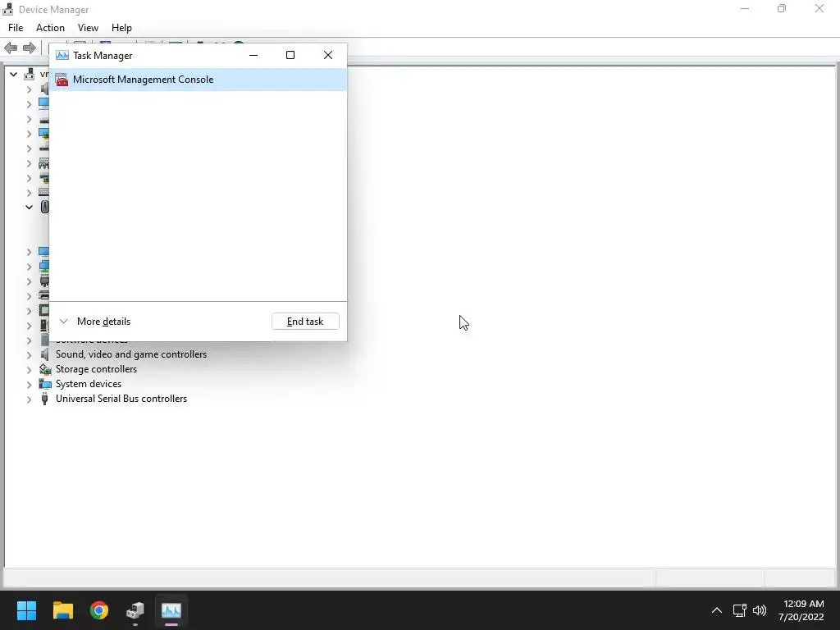The width and height of the screenshot is (840, 630).
Task: Minimize the Task Manager window
Action: [x=253, y=55]
